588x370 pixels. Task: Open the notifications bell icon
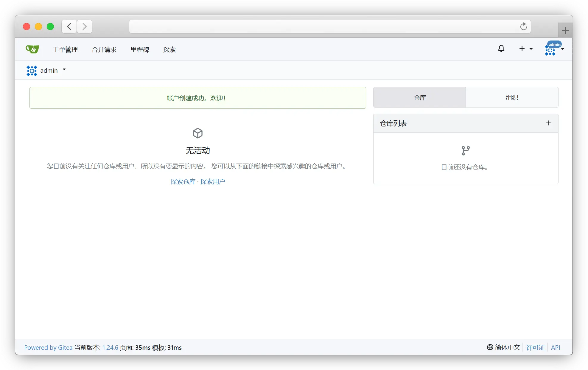click(501, 49)
